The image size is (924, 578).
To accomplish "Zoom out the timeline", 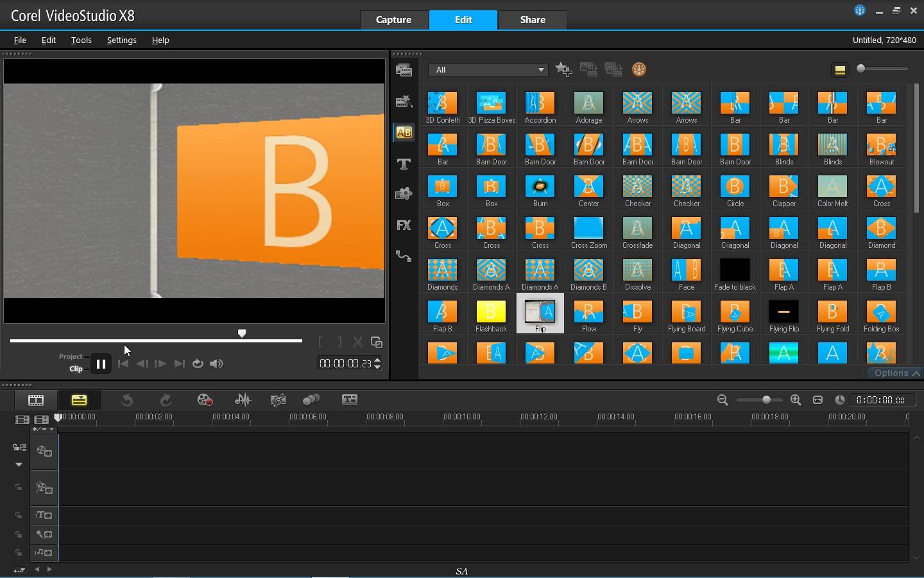I will click(723, 400).
